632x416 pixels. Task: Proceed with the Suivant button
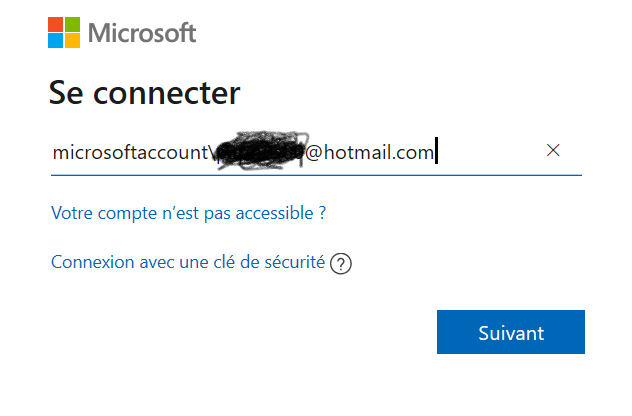(511, 332)
